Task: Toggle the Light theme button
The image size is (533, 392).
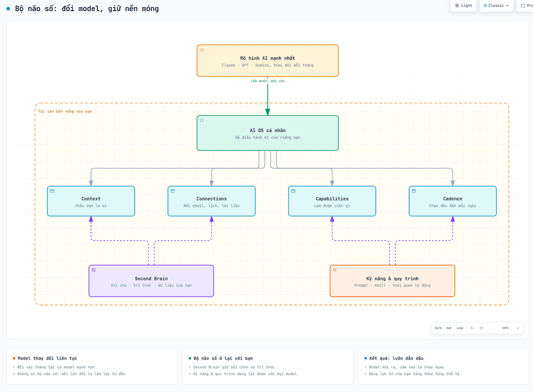Action: coord(464,6)
